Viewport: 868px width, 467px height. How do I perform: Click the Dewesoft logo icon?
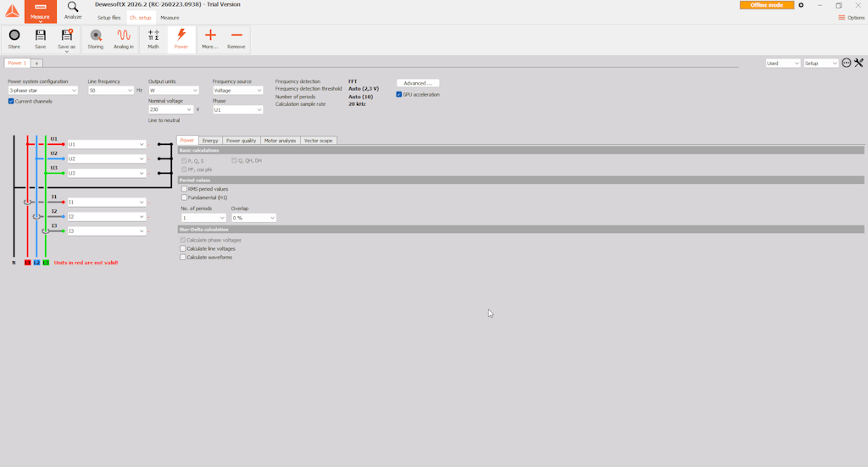(12, 11)
